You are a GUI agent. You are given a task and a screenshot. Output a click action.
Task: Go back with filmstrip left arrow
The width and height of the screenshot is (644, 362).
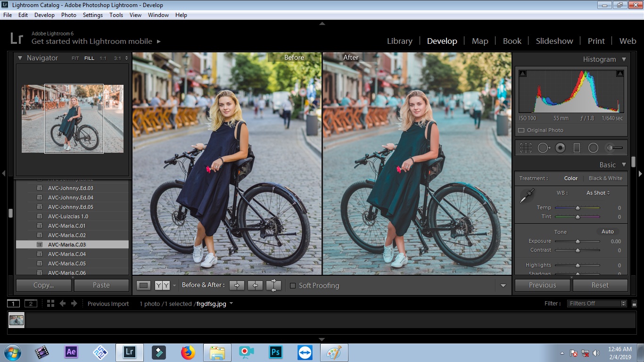pyautogui.click(x=62, y=304)
